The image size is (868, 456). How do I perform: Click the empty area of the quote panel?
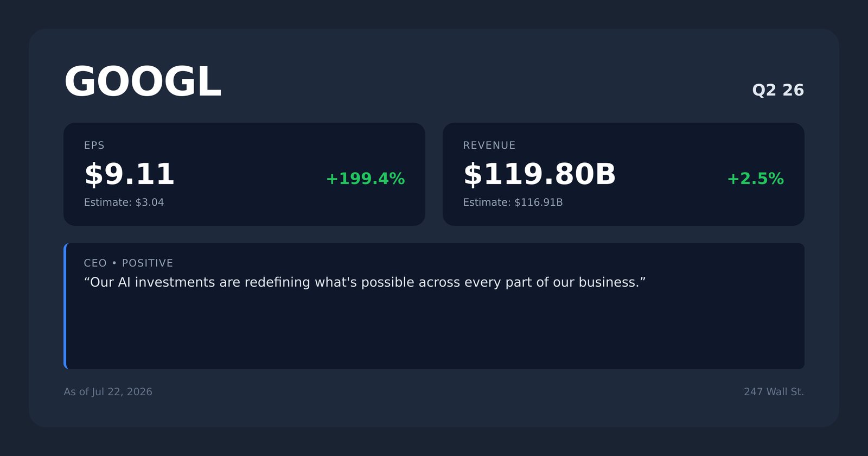click(434, 331)
